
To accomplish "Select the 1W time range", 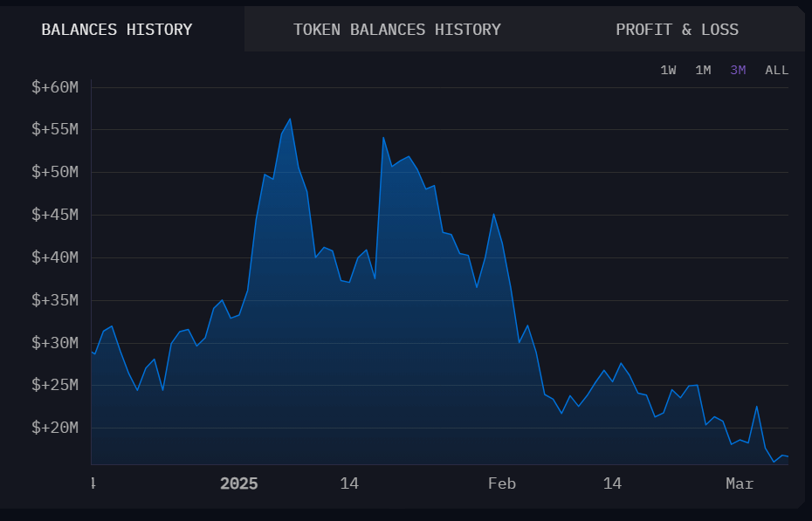I will pyautogui.click(x=668, y=70).
